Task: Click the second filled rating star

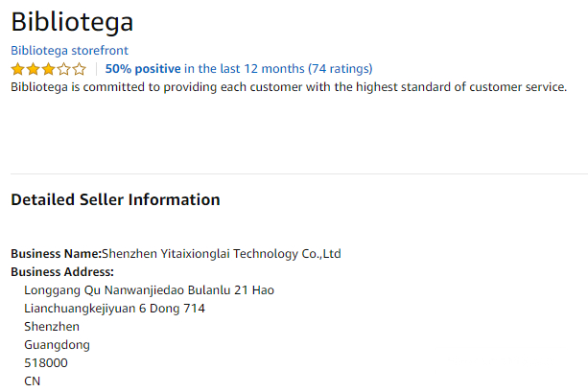Action: coord(33,69)
